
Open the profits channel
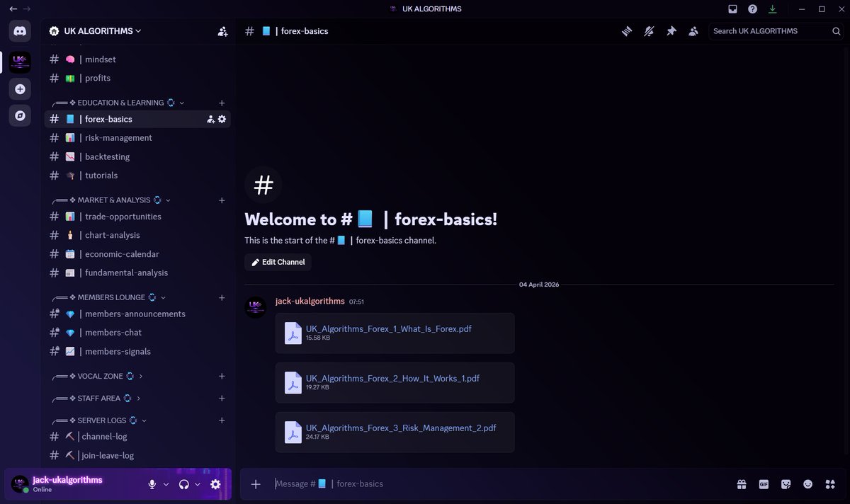tap(137, 78)
